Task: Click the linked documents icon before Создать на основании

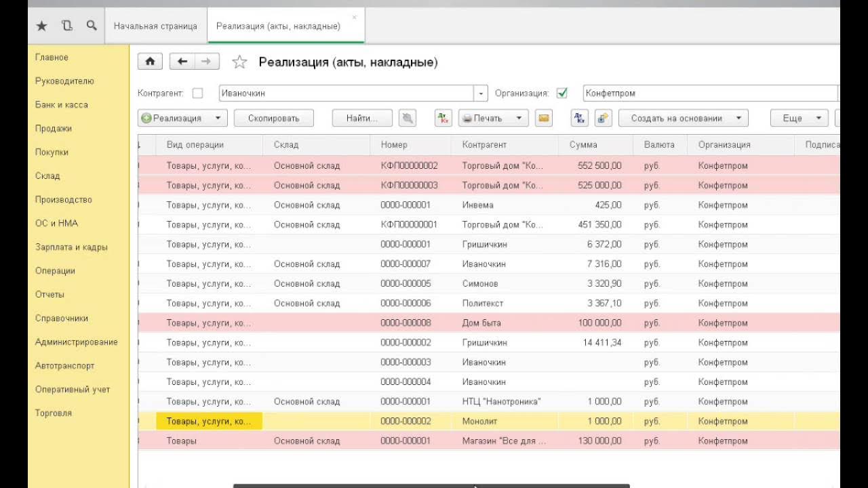Action: (604, 118)
